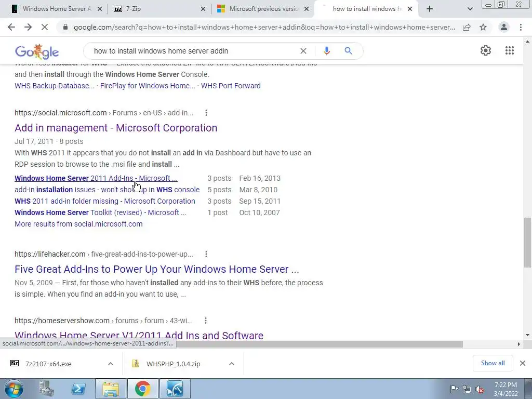
Task: Go back to the previous page
Action: tap(11, 27)
